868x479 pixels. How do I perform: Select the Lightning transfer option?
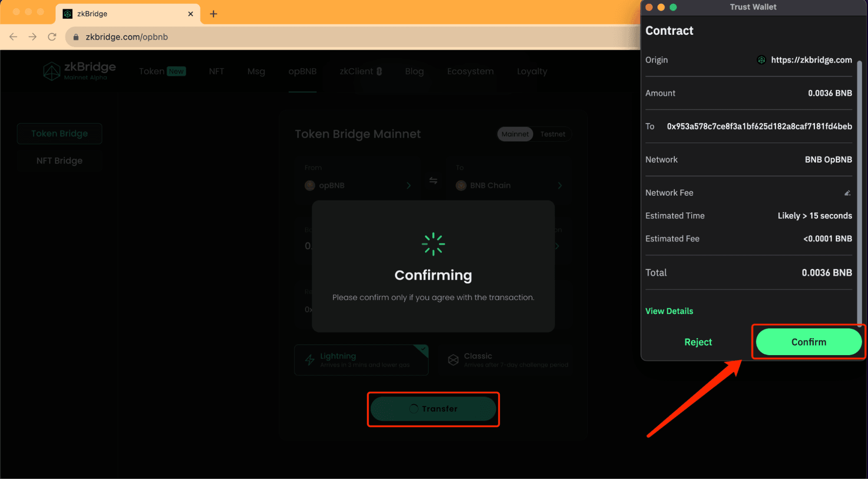point(361,360)
